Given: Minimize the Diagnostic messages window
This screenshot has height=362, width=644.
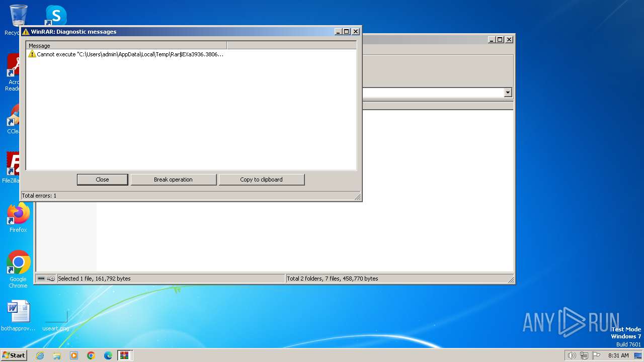Looking at the screenshot, I should click(339, 31).
